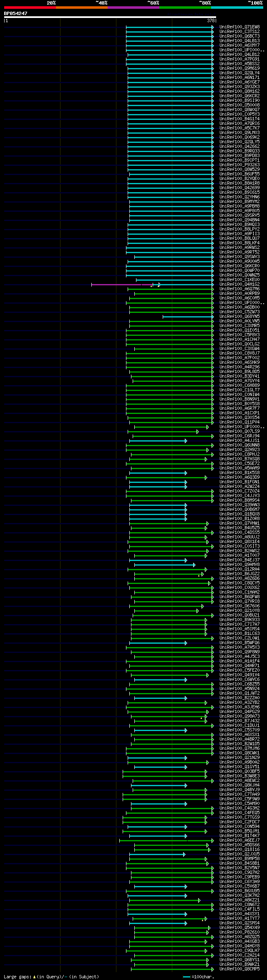The width and height of the screenshot is (267, 980).
Task: Click the UniRef100_Q7VHW1 label
Action: [x=239, y=523]
